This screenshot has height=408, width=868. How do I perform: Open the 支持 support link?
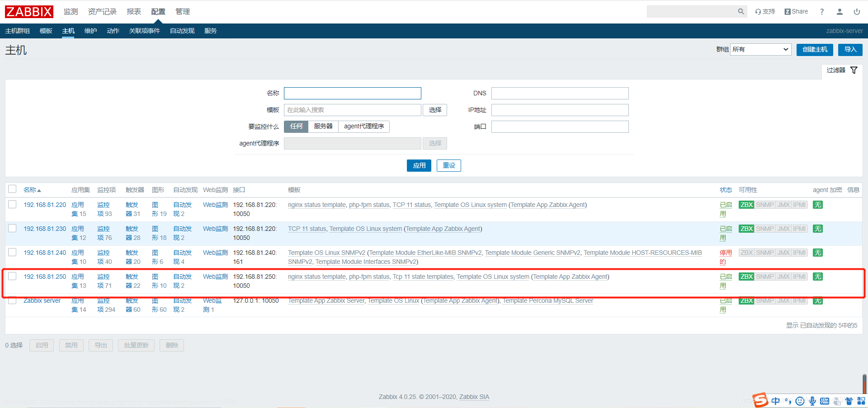765,12
